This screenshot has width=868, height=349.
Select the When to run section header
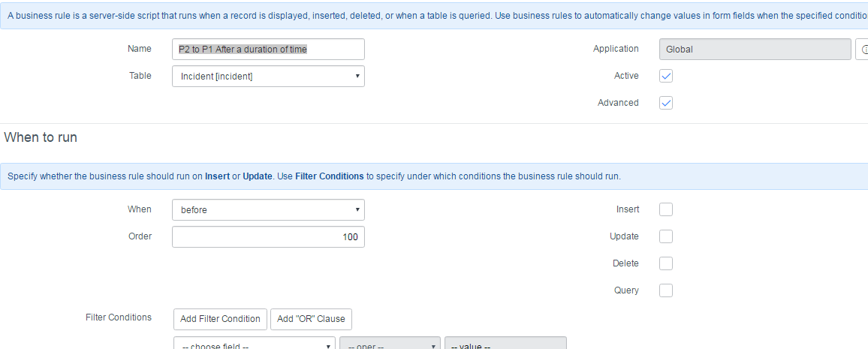(41, 137)
